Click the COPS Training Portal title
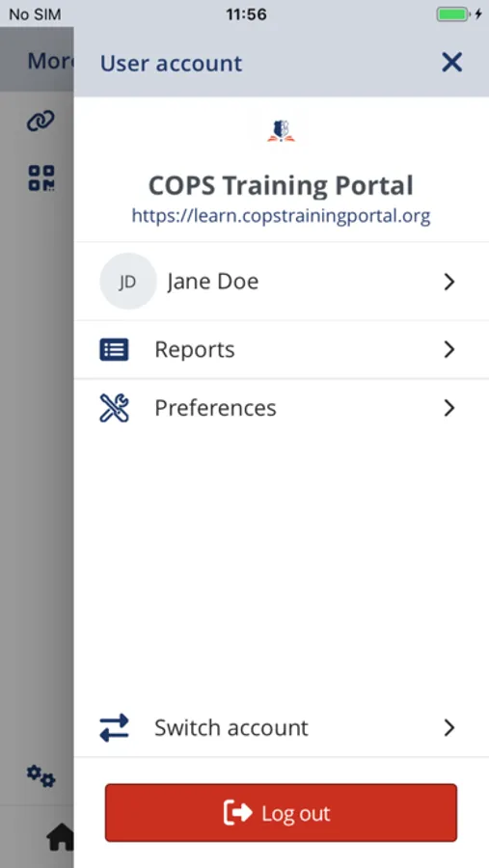 pyautogui.click(x=281, y=185)
